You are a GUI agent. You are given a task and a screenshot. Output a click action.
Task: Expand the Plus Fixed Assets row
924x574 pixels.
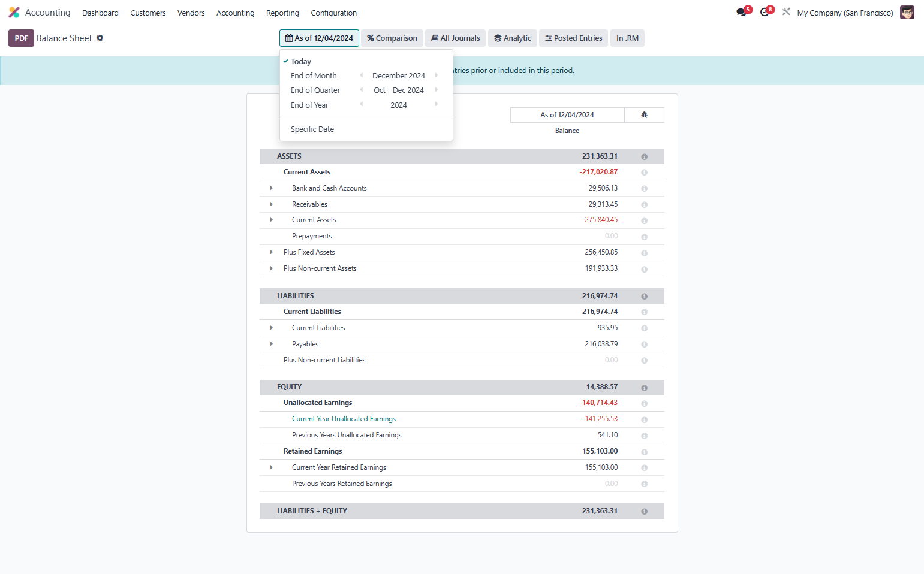pyautogui.click(x=272, y=252)
